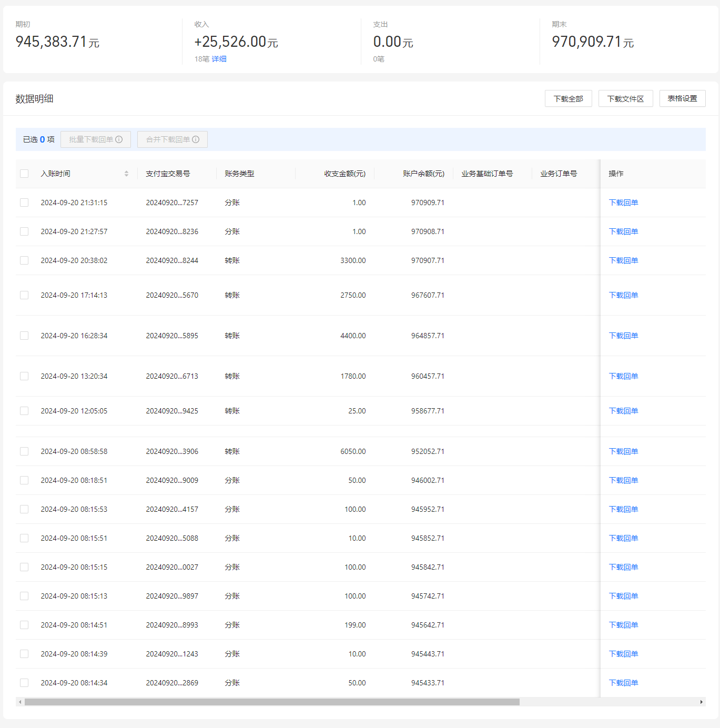This screenshot has width=720, height=728.
Task: Download receipt for transaction 20240920...8993
Action: pos(623,625)
